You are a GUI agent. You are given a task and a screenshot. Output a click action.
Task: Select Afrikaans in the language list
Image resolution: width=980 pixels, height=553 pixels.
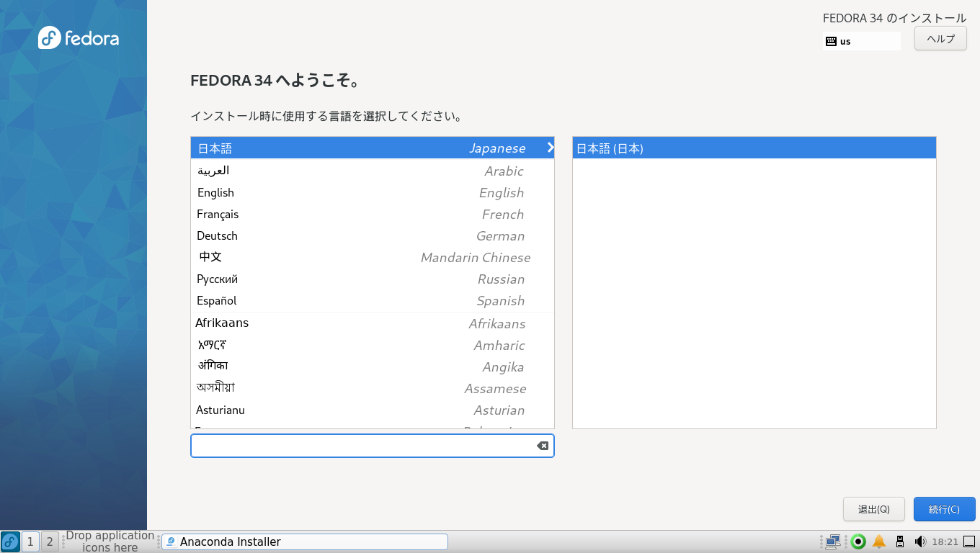[x=372, y=323]
